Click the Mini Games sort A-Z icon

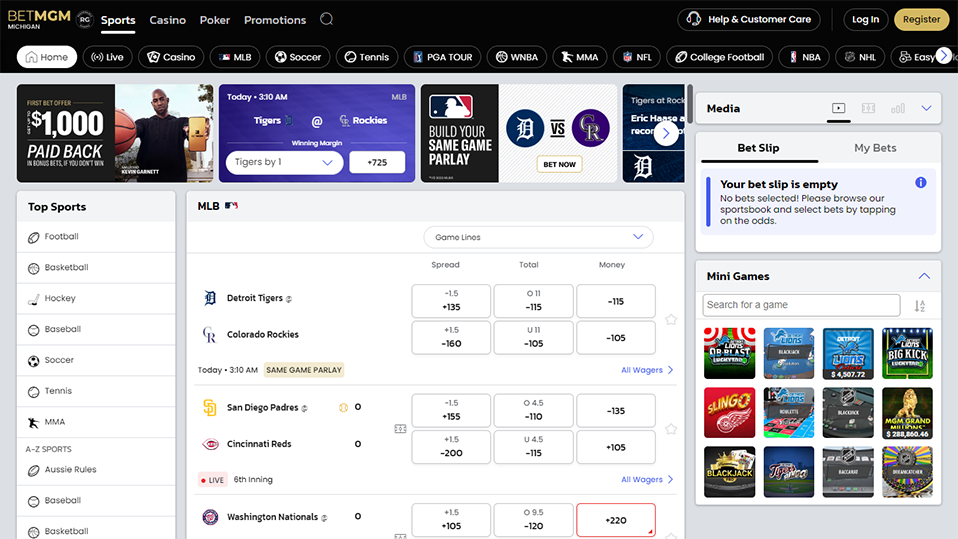920,306
